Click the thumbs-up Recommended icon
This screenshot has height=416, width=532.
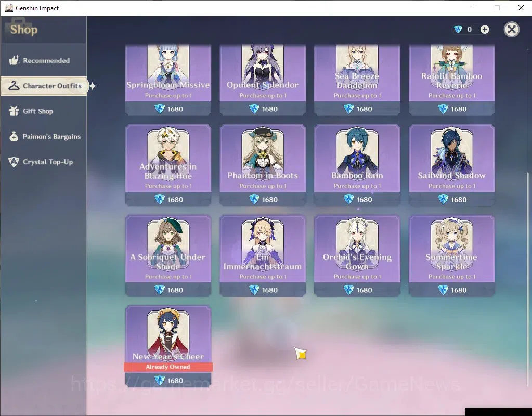(14, 60)
